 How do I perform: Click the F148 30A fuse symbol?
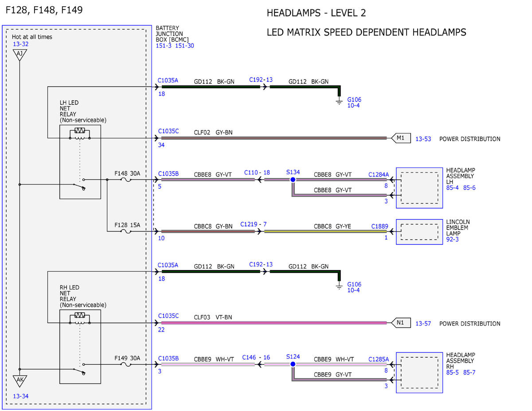pyautogui.click(x=126, y=180)
